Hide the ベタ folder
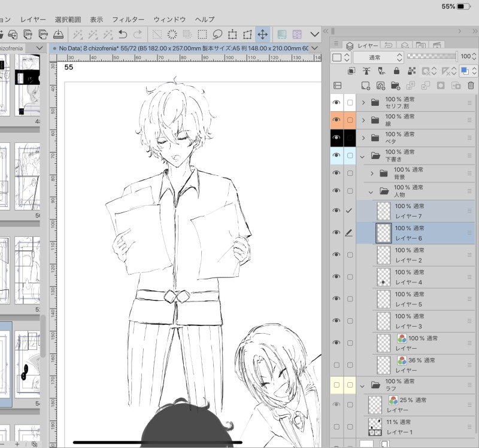Image resolution: width=479 pixels, height=448 pixels. (336, 138)
